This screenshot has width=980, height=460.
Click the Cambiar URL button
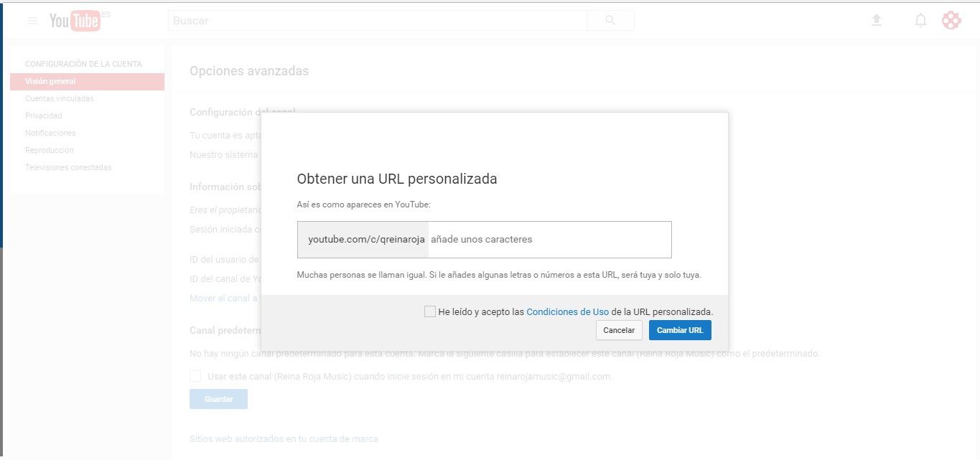(x=680, y=330)
